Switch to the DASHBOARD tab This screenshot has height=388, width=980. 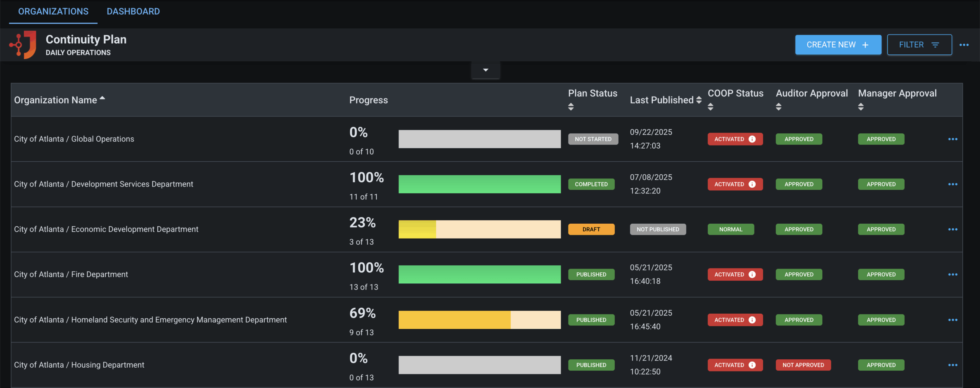133,11
